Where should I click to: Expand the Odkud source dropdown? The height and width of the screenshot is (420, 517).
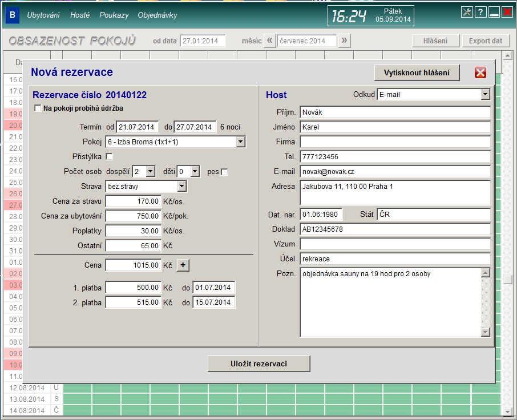coord(485,95)
